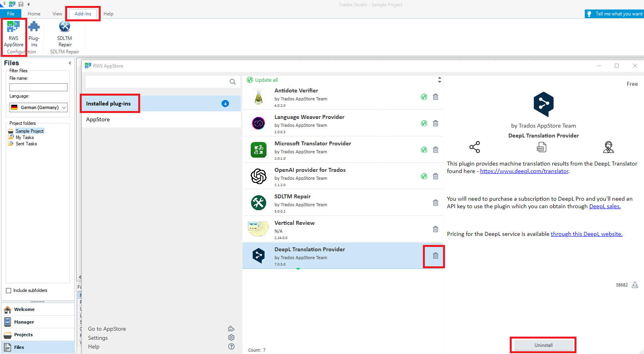Click the support agent icon

(608, 147)
